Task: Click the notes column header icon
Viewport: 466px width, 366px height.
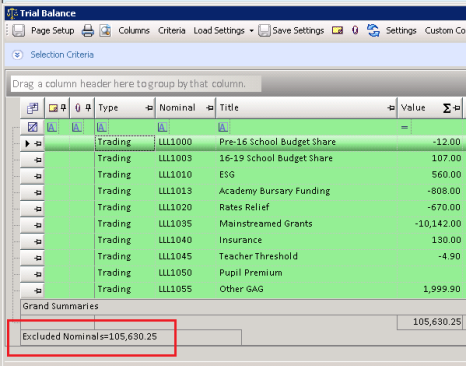Action: coord(53,108)
